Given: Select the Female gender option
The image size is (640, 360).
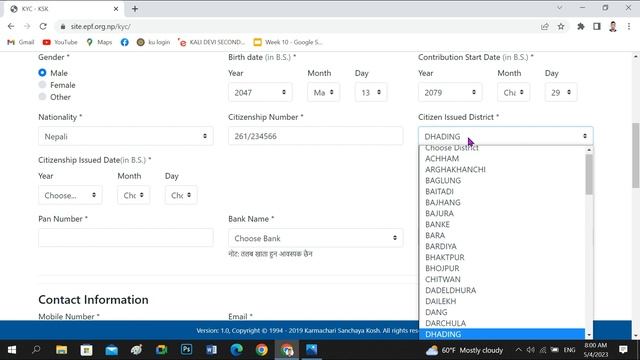Looking at the screenshot, I should [x=42, y=84].
